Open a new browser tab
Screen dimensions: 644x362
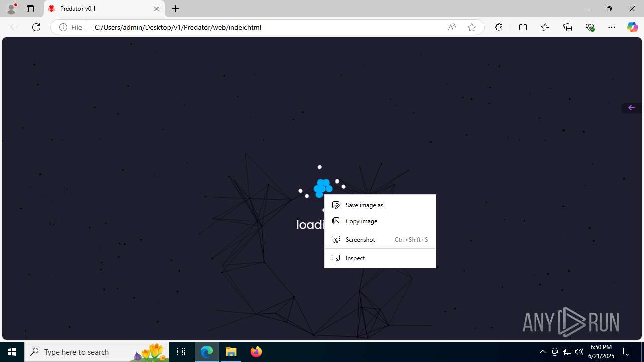pyautogui.click(x=175, y=9)
